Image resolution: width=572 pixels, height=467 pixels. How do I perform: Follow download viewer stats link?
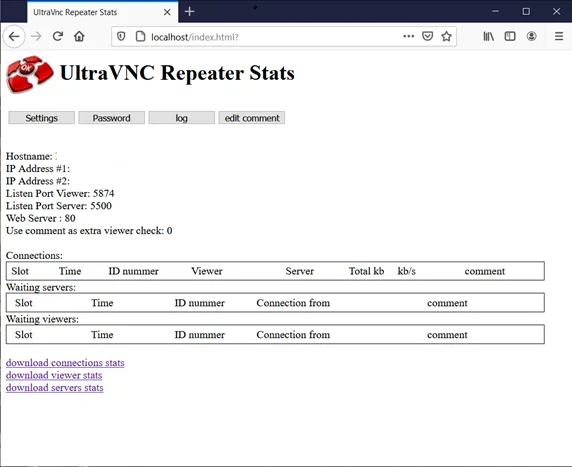pos(54,375)
